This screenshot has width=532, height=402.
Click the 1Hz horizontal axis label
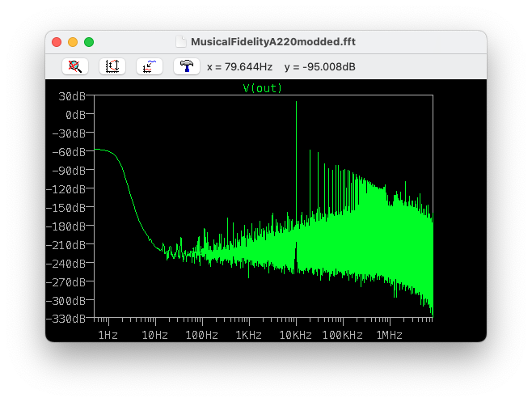click(108, 336)
